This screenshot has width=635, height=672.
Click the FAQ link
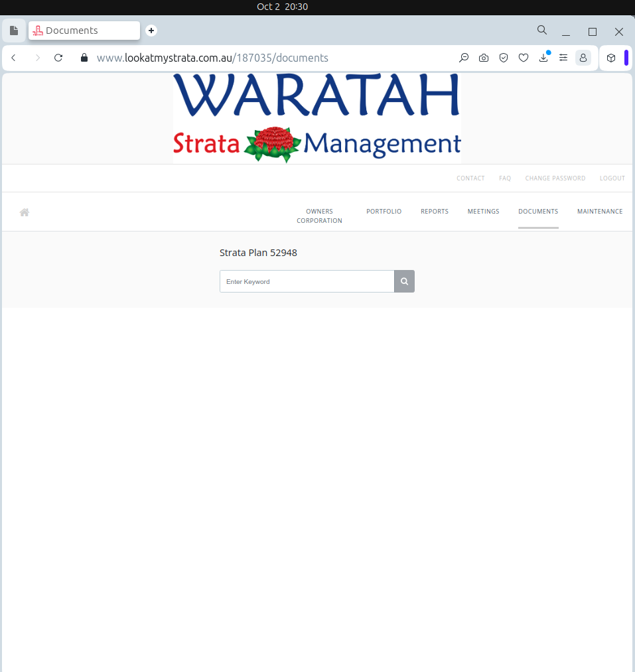tap(505, 178)
